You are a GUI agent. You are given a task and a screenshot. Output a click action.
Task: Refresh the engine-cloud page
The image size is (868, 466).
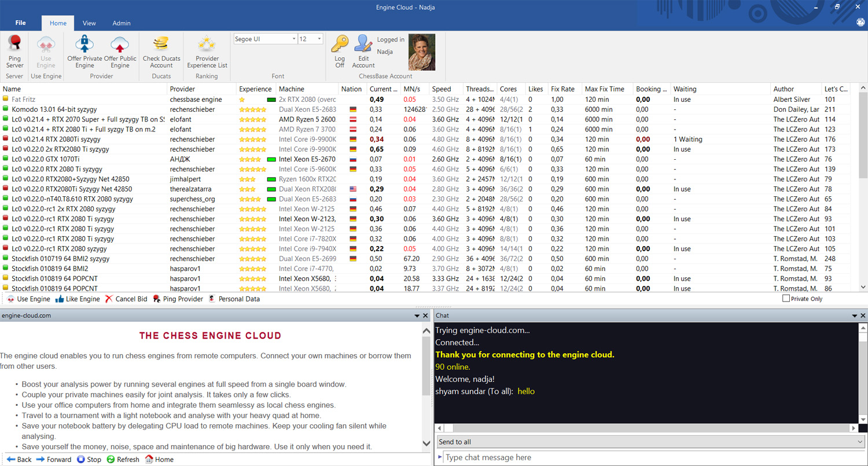(x=123, y=460)
